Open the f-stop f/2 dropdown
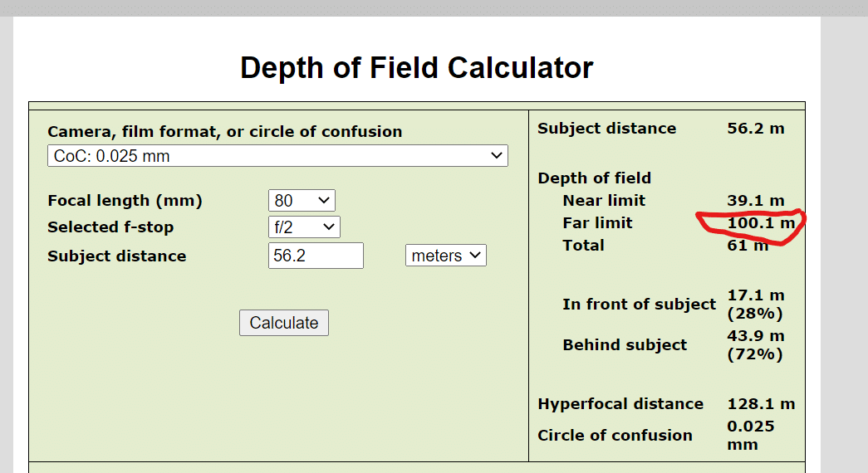The height and width of the screenshot is (473, 868). pos(304,227)
